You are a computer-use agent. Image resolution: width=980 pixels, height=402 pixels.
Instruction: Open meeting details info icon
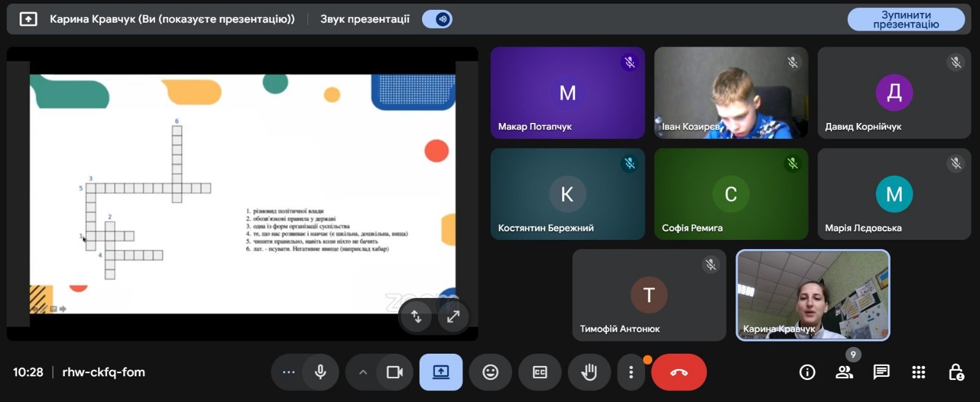coord(807,372)
